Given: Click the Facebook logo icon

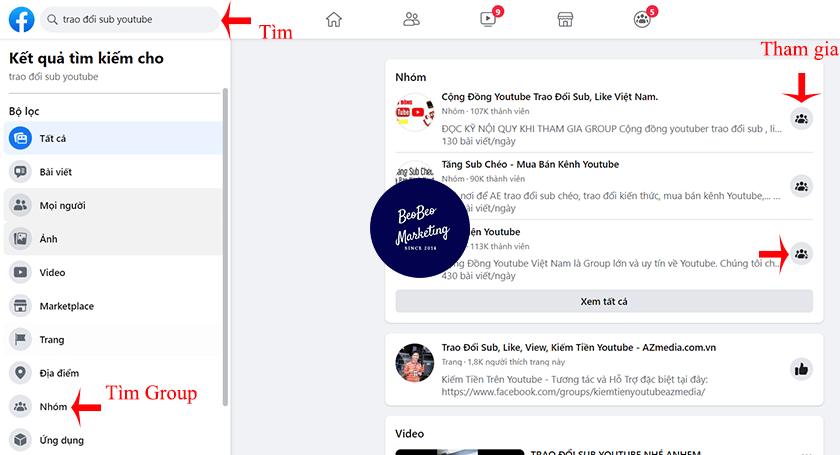Looking at the screenshot, I should click(x=21, y=19).
